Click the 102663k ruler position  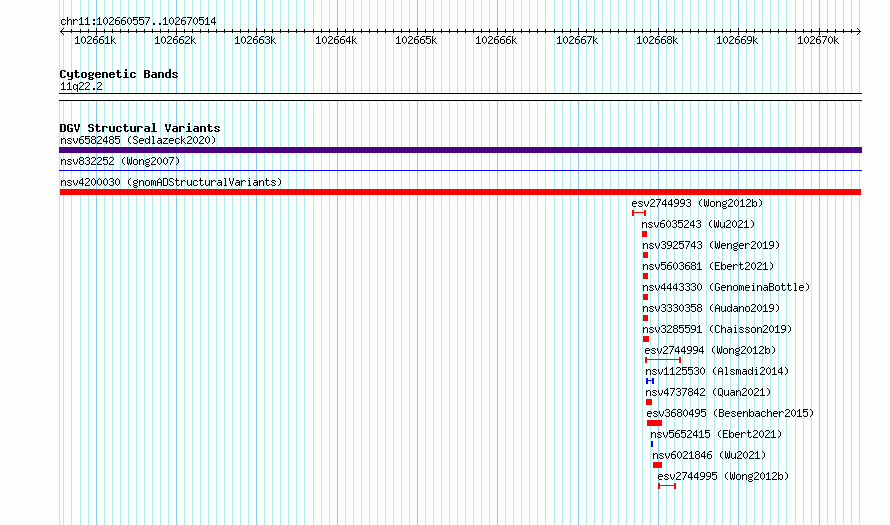pyautogui.click(x=255, y=40)
